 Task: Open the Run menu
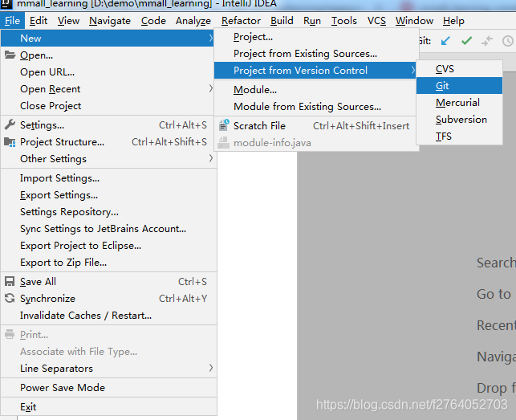pos(312,21)
